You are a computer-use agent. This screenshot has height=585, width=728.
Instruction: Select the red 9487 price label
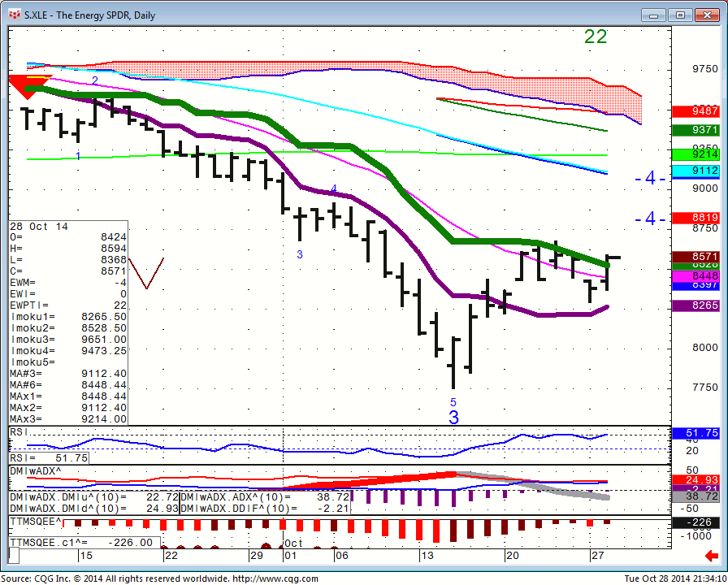[x=695, y=111]
